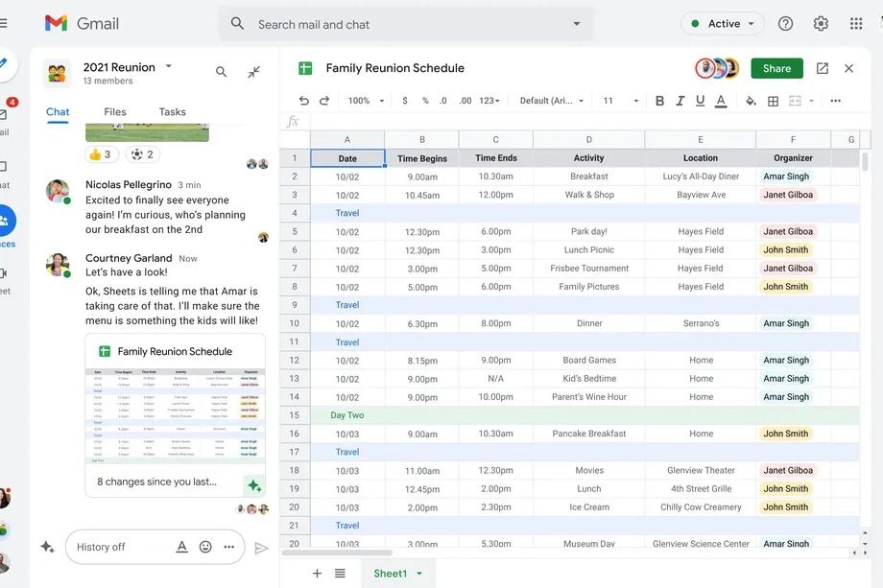
Task: Send the chat message with the send icon
Action: pyautogui.click(x=262, y=546)
